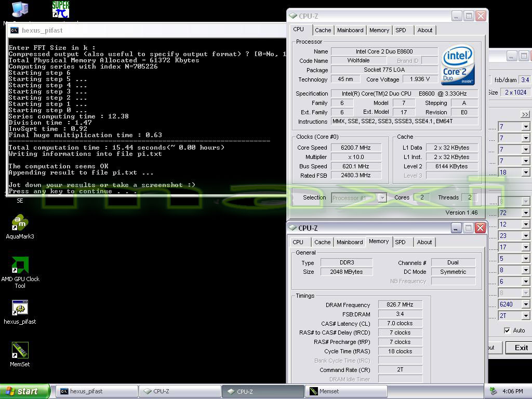Open the Super Pi desktop shortcut
532x399 pixels.
[61, 9]
